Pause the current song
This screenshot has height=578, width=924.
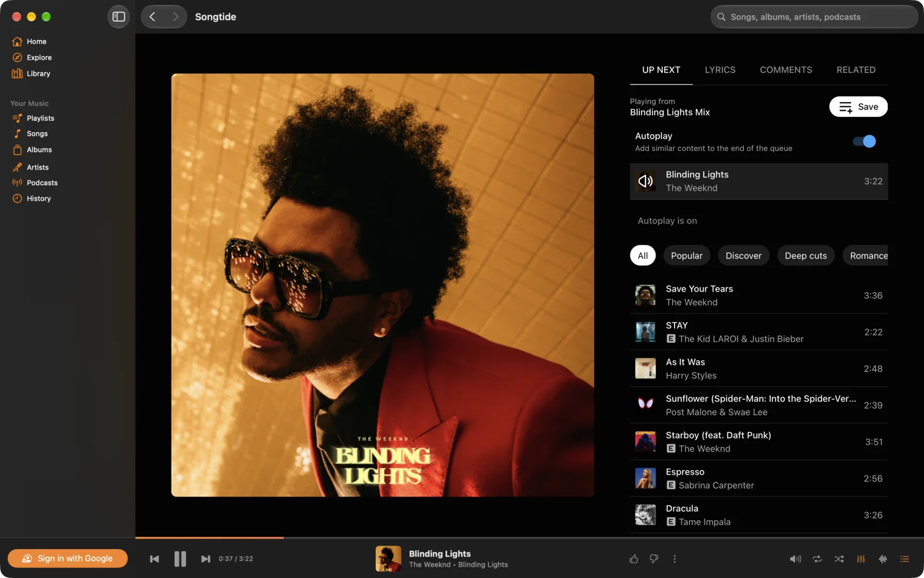(x=180, y=559)
